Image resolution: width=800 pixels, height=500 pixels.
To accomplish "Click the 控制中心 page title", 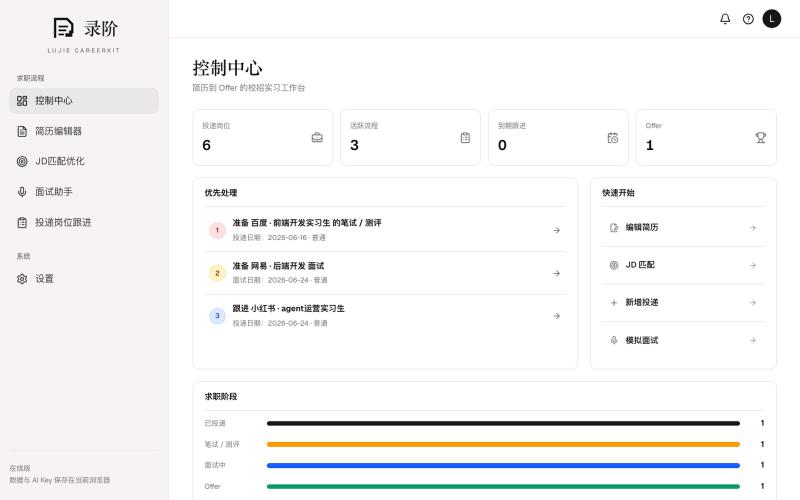I will pos(227,68).
